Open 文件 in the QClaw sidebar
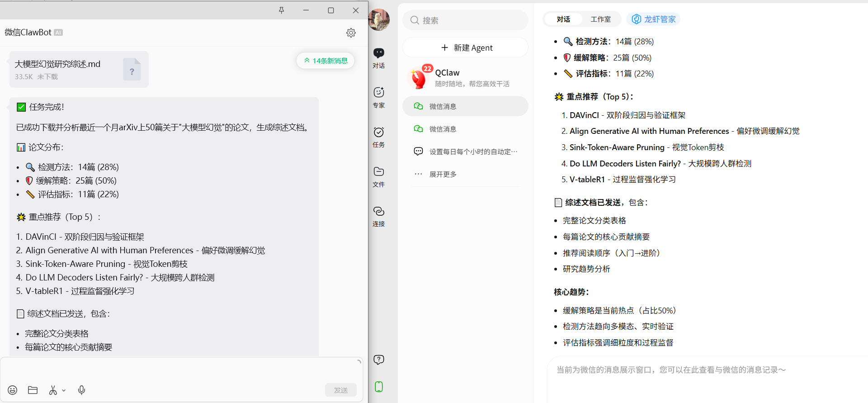This screenshot has height=403, width=868. click(379, 177)
